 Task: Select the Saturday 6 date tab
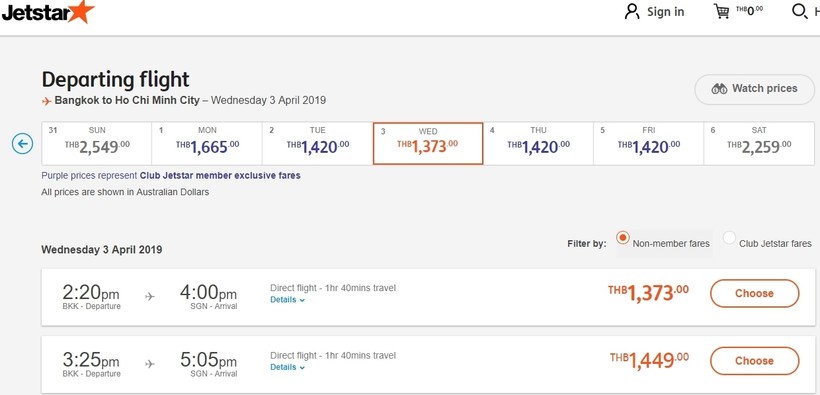(x=759, y=143)
